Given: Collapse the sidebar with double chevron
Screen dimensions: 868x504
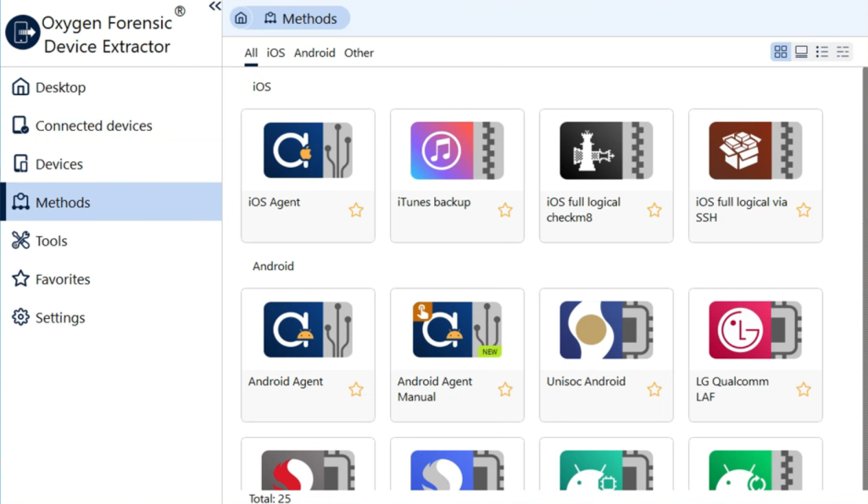Looking at the screenshot, I should click(214, 7).
